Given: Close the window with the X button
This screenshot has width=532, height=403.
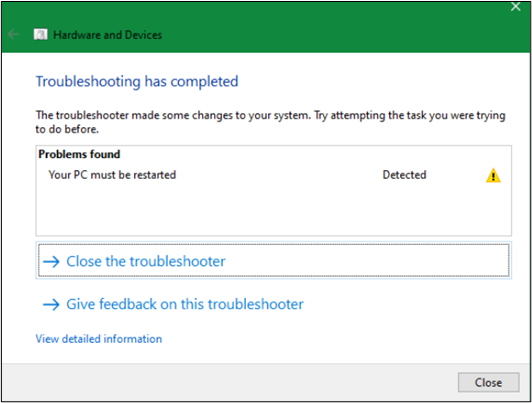Looking at the screenshot, I should 515,6.
